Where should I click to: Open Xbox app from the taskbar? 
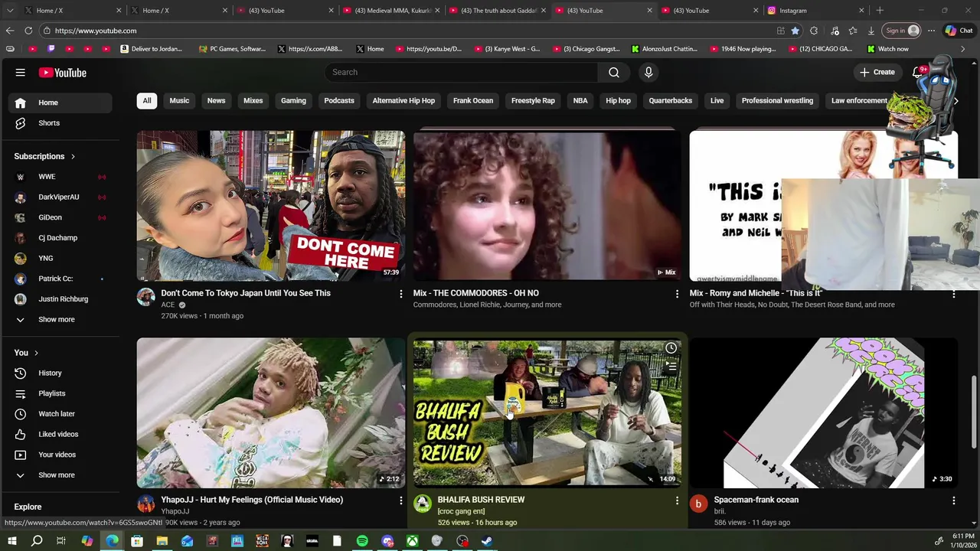pyautogui.click(x=412, y=541)
